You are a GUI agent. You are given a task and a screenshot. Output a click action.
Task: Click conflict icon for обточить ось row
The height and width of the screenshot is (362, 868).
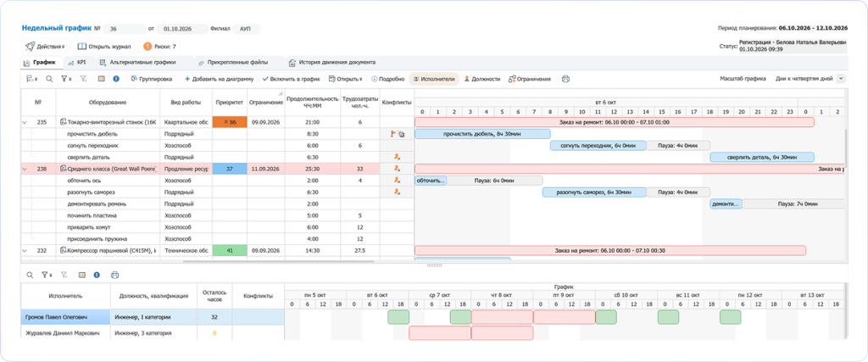coord(397,181)
